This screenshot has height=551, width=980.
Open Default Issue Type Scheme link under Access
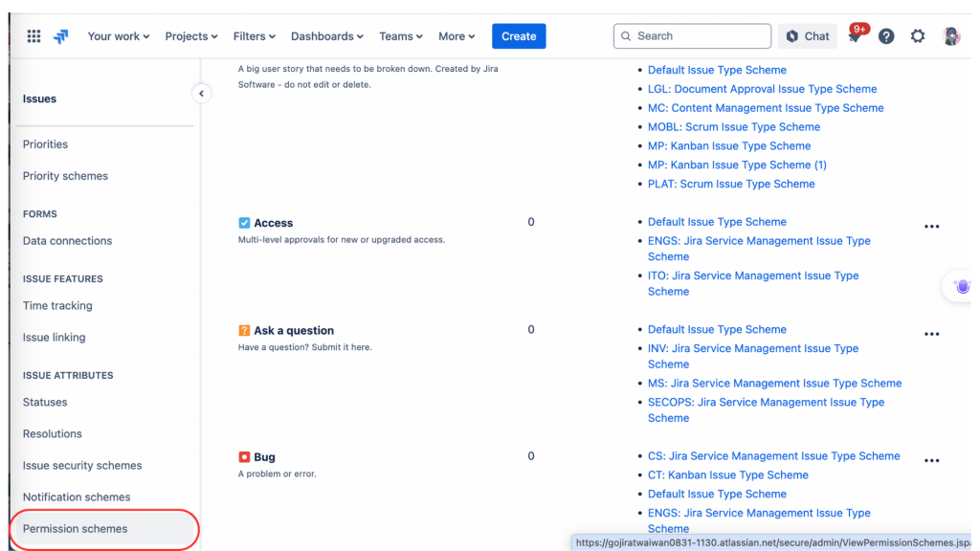(717, 222)
